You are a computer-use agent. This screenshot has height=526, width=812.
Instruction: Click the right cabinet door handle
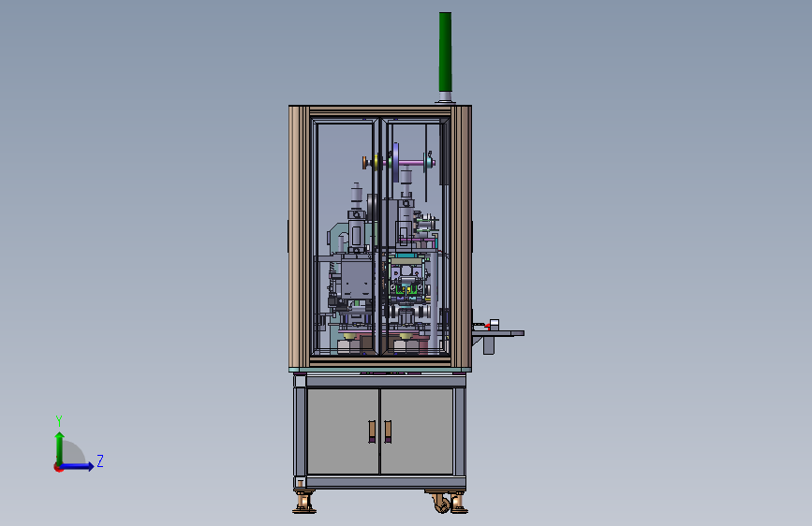[x=388, y=431]
